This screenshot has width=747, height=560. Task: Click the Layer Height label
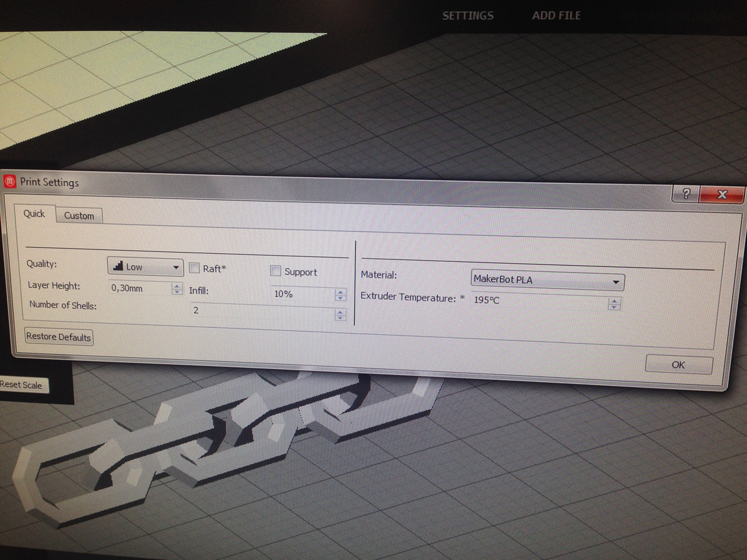(x=54, y=286)
